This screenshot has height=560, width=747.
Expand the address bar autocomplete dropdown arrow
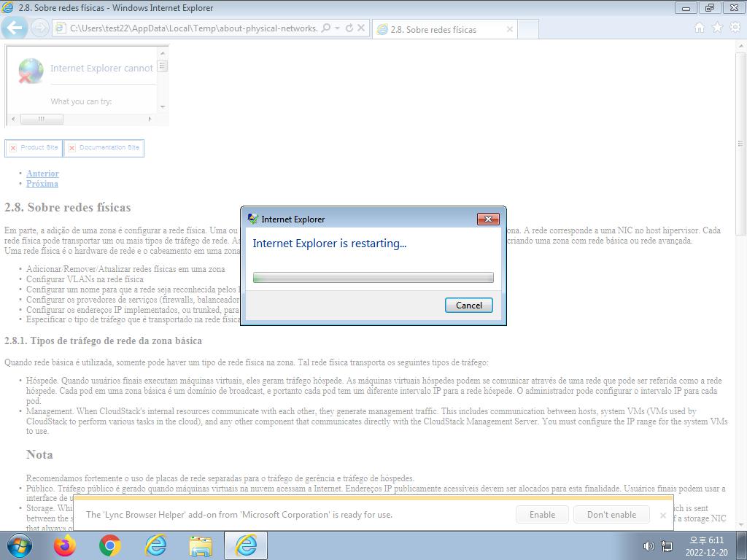pyautogui.click(x=337, y=28)
